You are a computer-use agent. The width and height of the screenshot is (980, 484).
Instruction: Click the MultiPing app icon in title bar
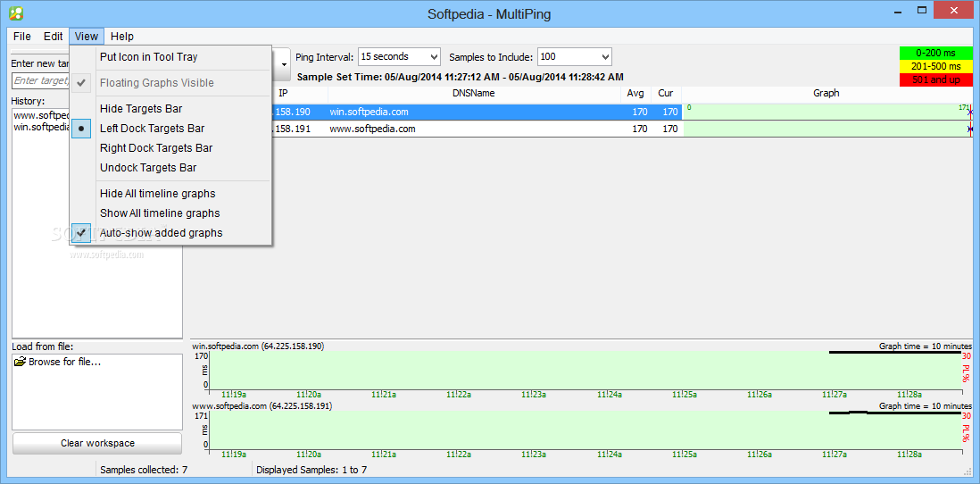[x=18, y=12]
